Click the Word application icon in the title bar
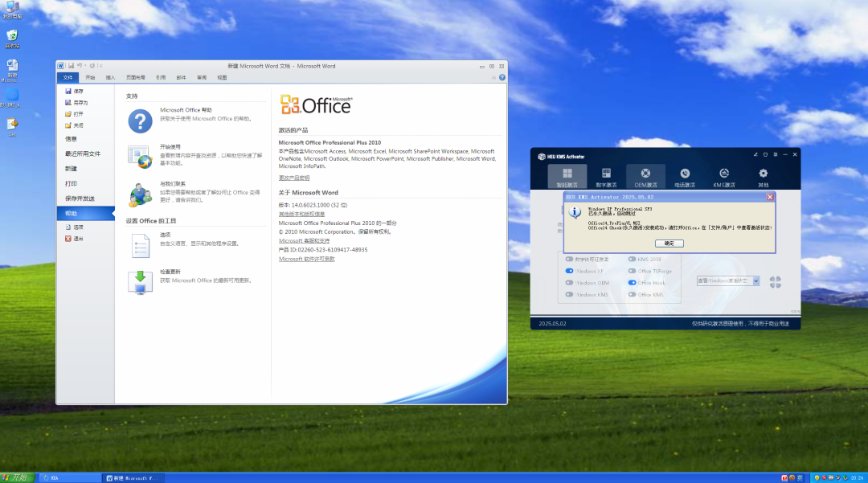The width and height of the screenshot is (868, 483). click(x=61, y=66)
